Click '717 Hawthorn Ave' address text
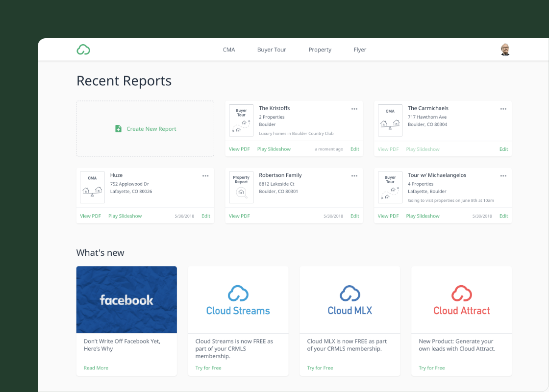This screenshot has width=549, height=392. [427, 117]
